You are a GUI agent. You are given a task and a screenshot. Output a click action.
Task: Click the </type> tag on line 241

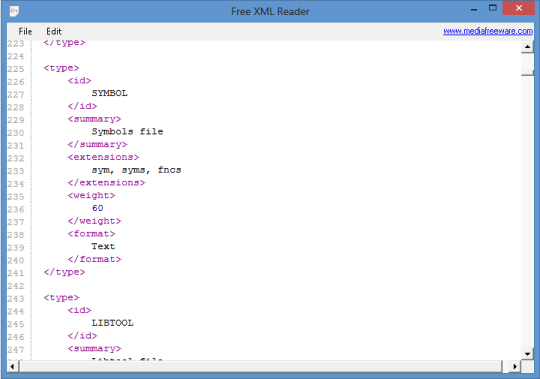[64, 272]
